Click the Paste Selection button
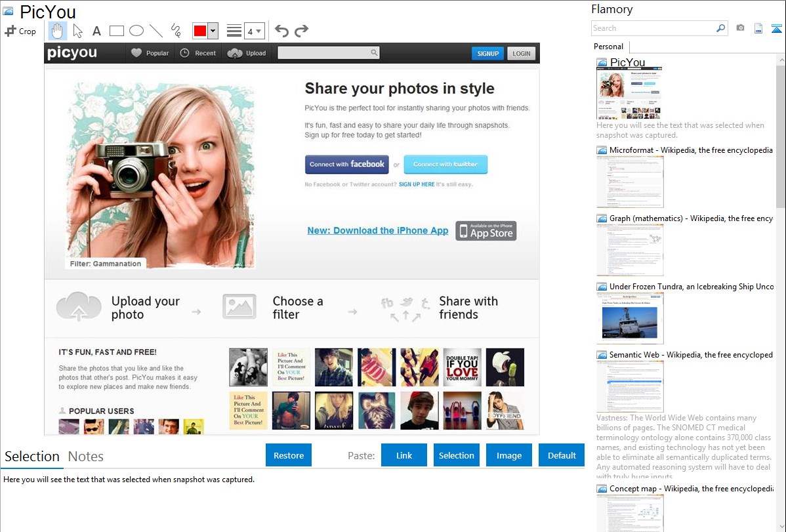This screenshot has height=532, width=786. [x=457, y=455]
